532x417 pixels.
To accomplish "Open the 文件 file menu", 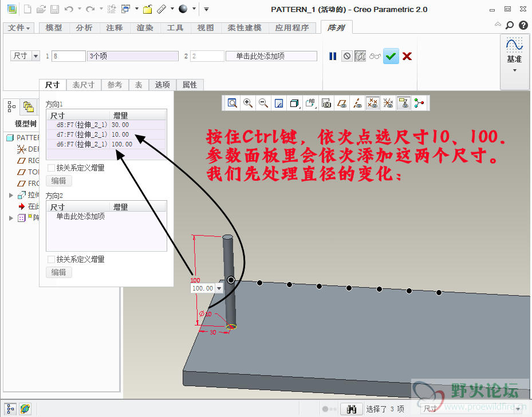I will [x=19, y=28].
